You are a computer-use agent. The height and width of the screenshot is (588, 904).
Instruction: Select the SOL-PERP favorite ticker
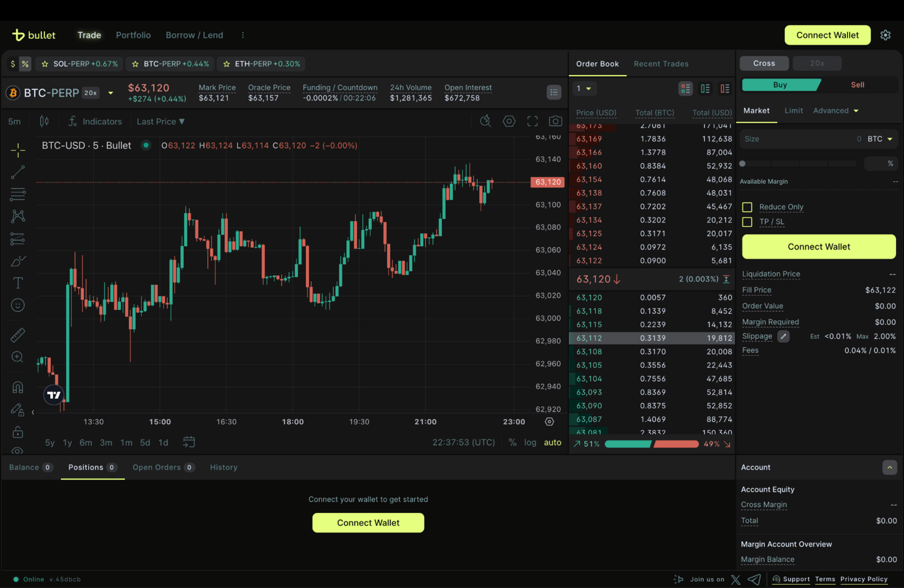click(x=80, y=64)
